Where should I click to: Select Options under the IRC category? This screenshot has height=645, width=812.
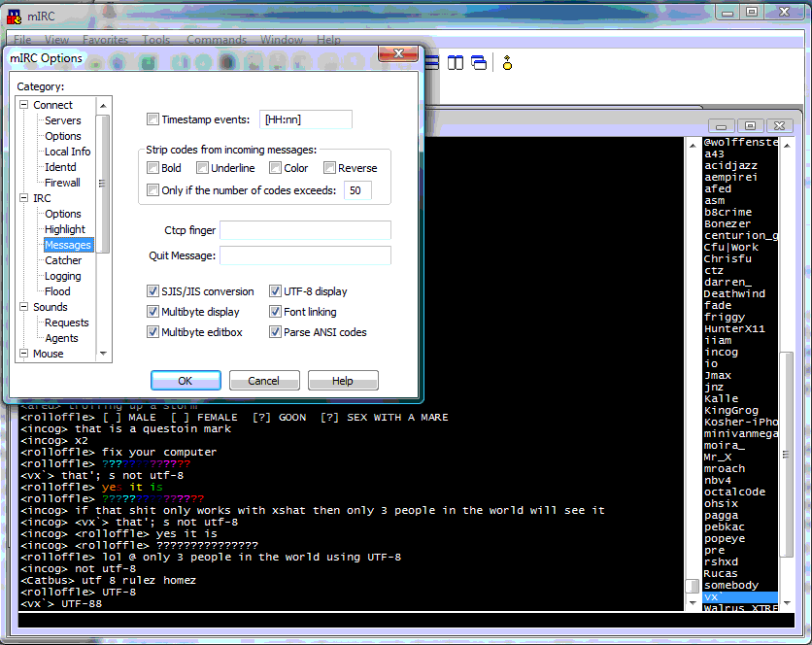click(x=63, y=214)
